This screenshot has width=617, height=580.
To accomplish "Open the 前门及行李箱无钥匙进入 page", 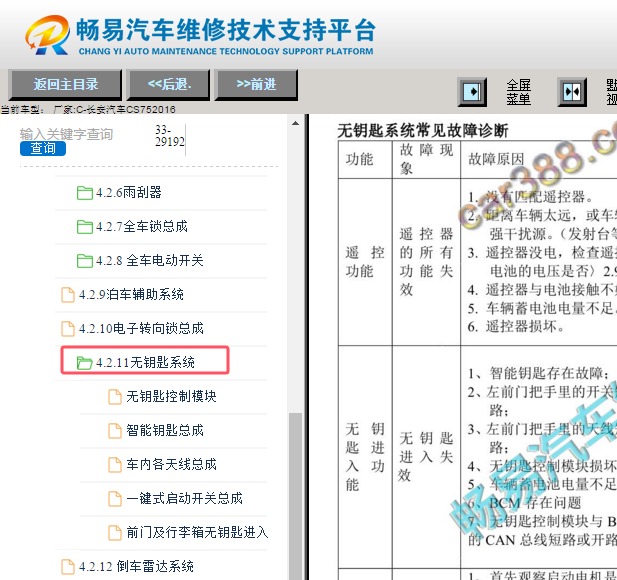I will [198, 532].
